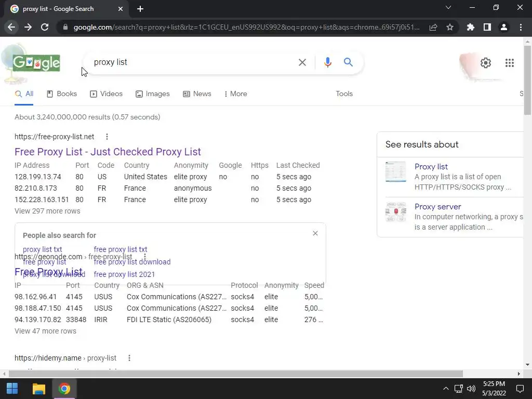Screen dimensions: 532x399
Task: Open a new browser tab
Action: pos(140,9)
